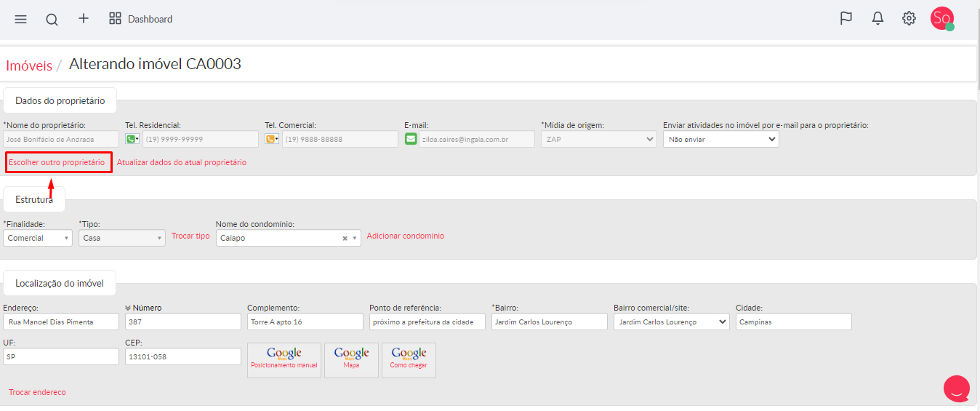Image resolution: width=980 pixels, height=411 pixels.
Task: Open settings gear icon
Action: click(x=909, y=19)
